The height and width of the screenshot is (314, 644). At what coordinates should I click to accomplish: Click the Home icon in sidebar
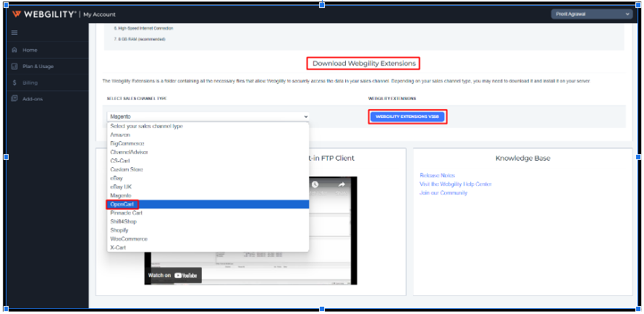14,50
